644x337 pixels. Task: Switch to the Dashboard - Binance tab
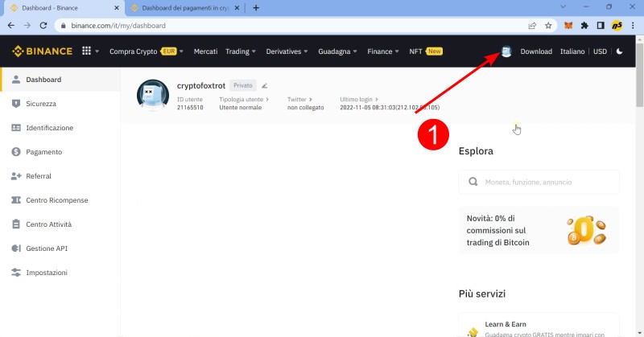click(64, 8)
